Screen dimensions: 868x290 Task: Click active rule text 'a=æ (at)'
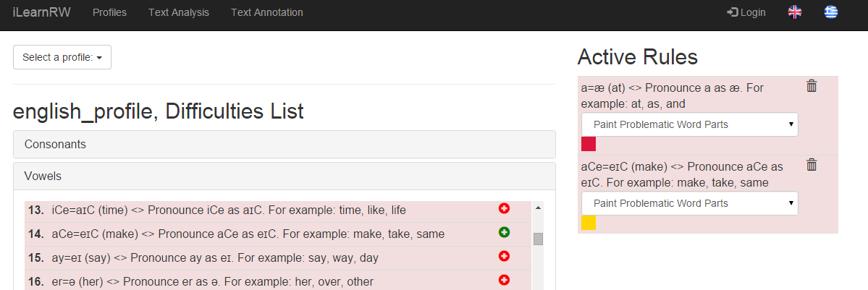click(603, 88)
